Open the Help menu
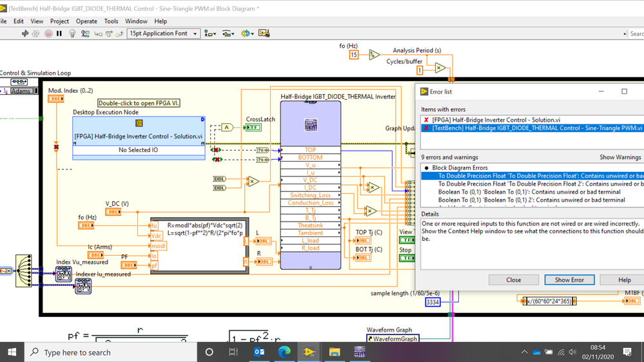The height and width of the screenshot is (362, 644). click(161, 21)
